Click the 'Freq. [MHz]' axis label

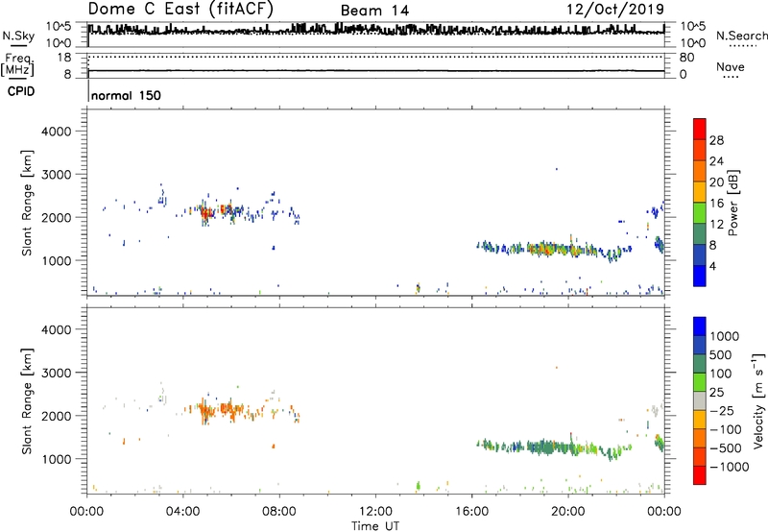coord(17,64)
